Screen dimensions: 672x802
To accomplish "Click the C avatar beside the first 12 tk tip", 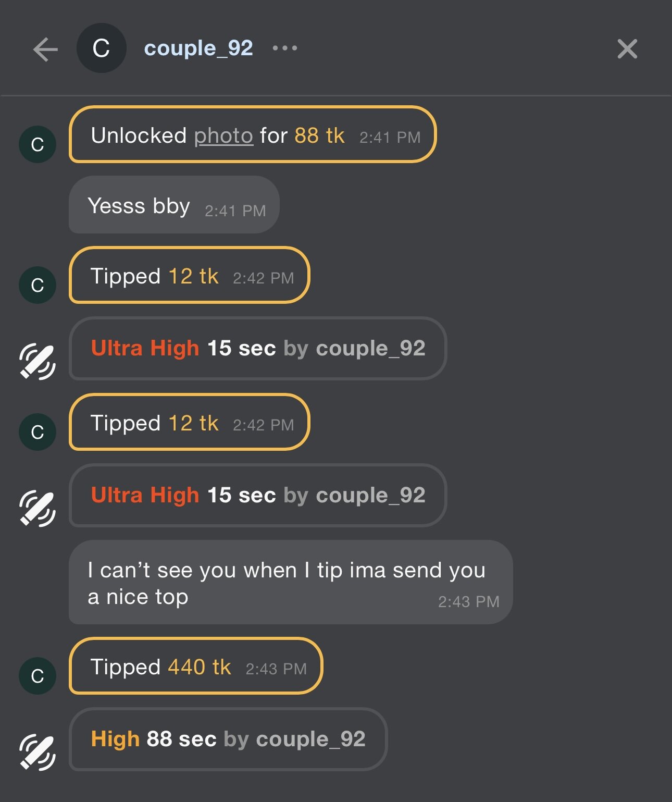I will click(x=38, y=285).
